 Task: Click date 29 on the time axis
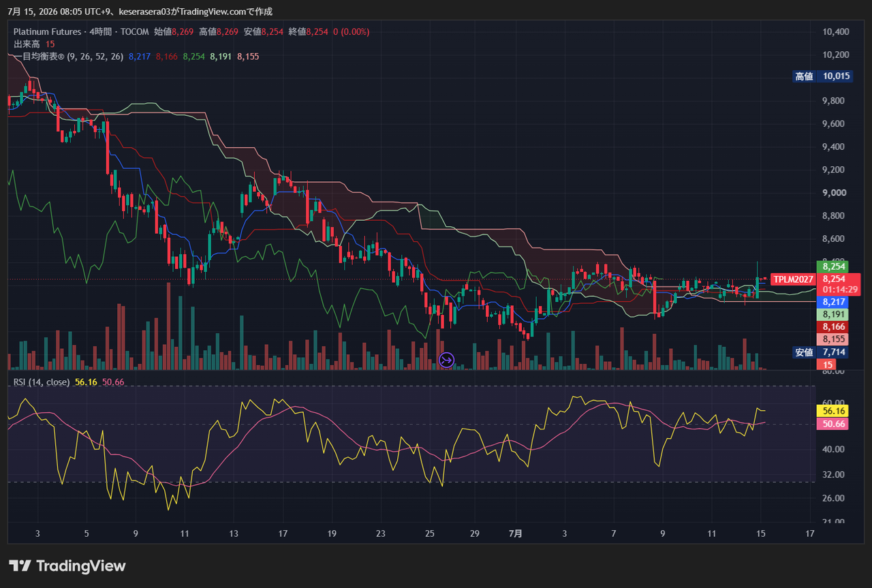point(475,533)
